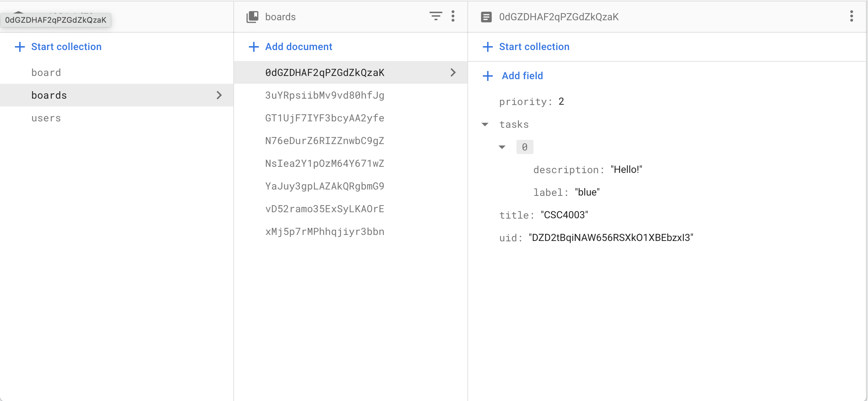Open the three-dot menu for the document panel
Screen dimensions: 868x401
tap(852, 16)
